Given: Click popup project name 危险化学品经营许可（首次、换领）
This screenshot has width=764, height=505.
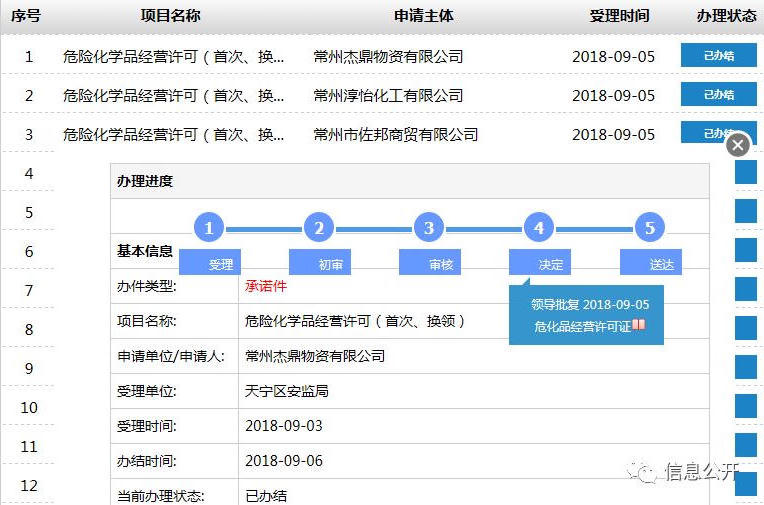Looking at the screenshot, I should pos(356,321).
